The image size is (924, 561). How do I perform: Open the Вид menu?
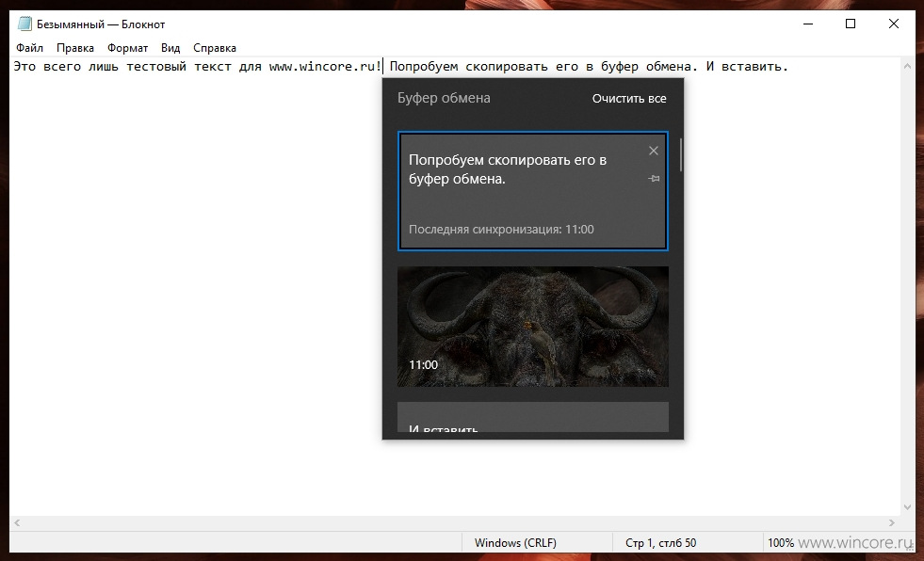click(170, 48)
